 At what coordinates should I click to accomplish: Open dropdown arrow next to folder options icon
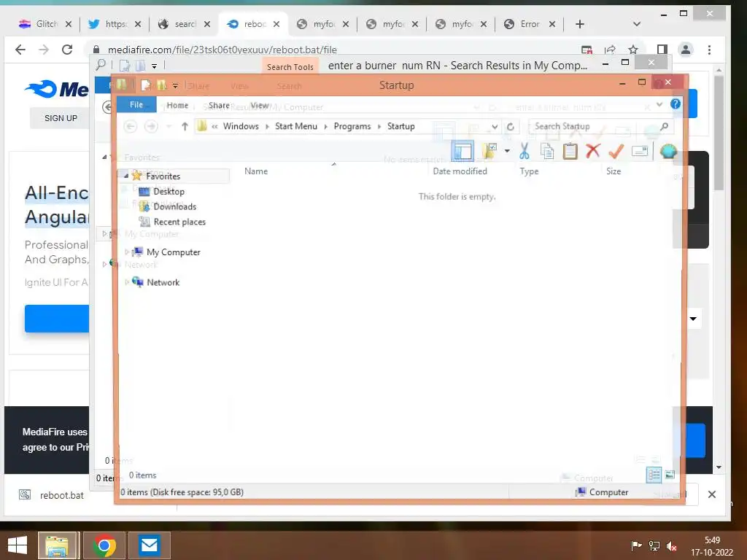[507, 151]
